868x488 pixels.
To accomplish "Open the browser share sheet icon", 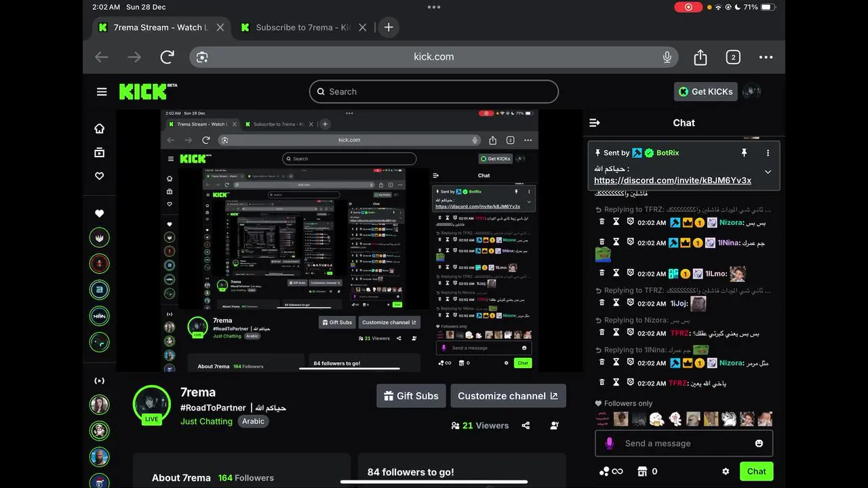I will [x=701, y=57].
